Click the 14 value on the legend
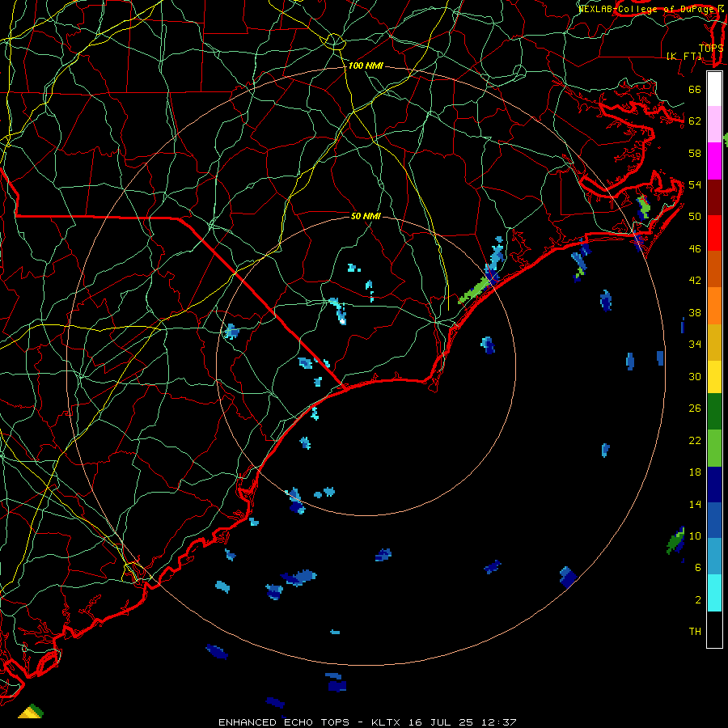 [x=695, y=504]
